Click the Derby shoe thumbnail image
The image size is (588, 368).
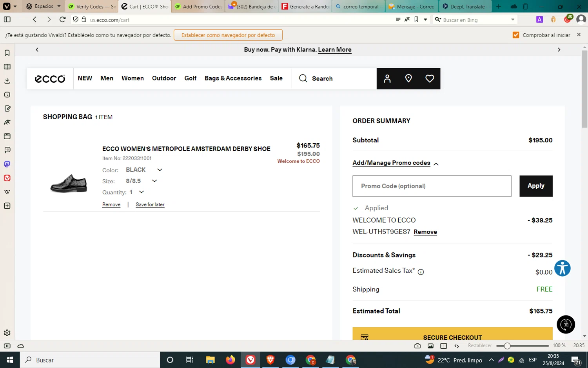(69, 183)
